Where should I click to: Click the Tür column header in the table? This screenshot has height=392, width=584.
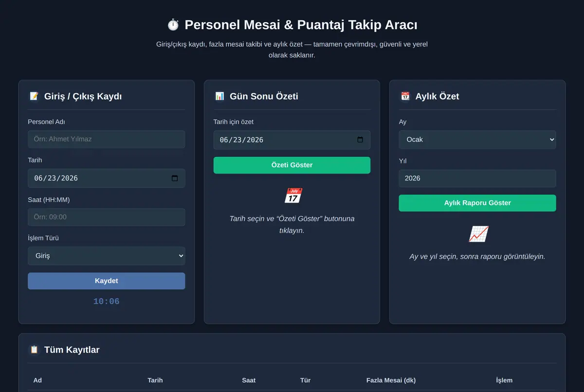tap(305, 380)
